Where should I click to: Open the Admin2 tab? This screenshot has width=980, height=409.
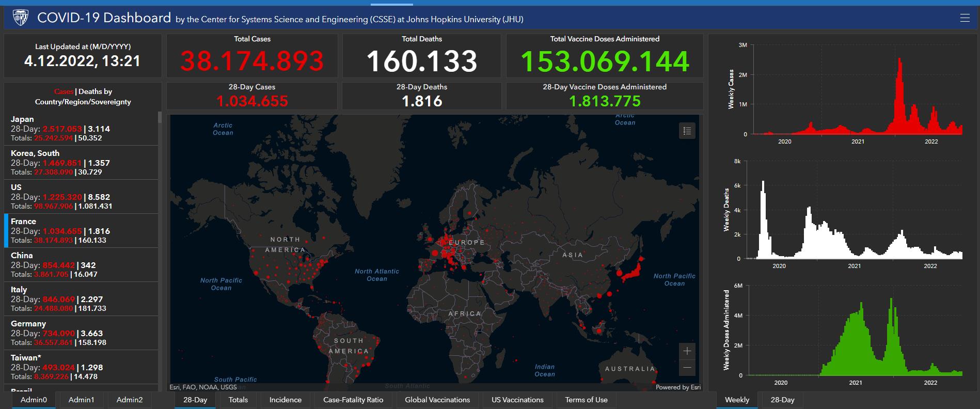[x=130, y=400]
